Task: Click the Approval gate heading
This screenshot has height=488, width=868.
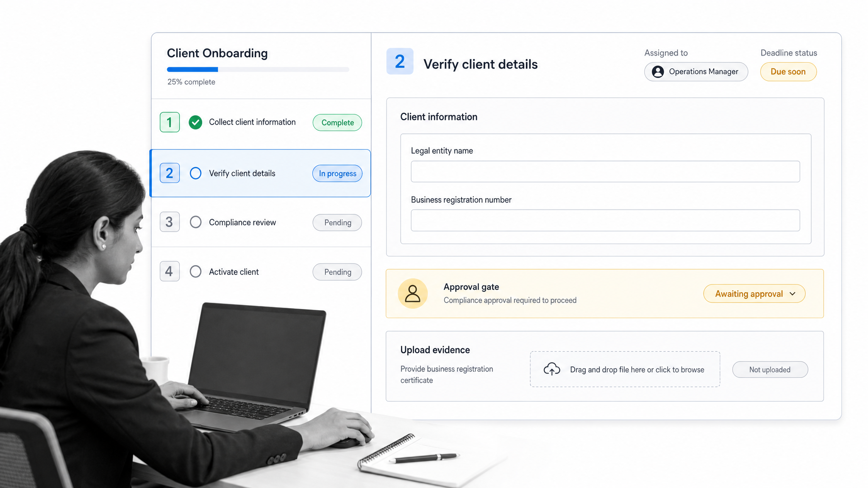Action: 471,287
